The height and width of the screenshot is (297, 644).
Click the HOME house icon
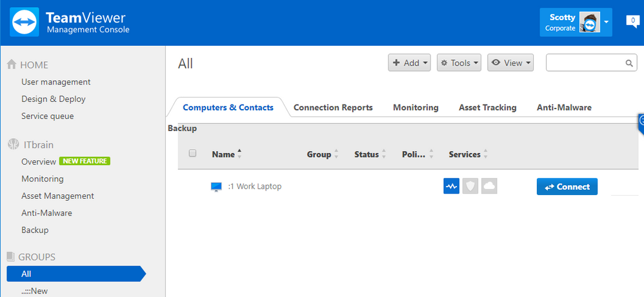click(12, 65)
